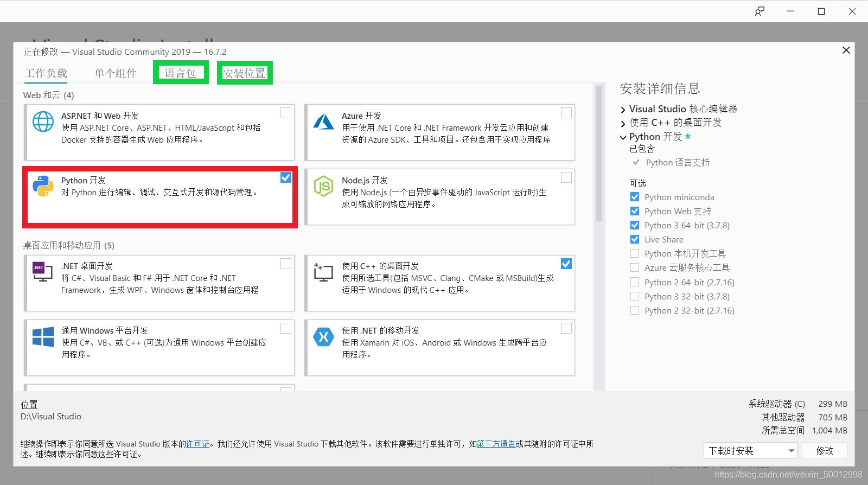Click the Python 语言支持 included item

(x=678, y=162)
